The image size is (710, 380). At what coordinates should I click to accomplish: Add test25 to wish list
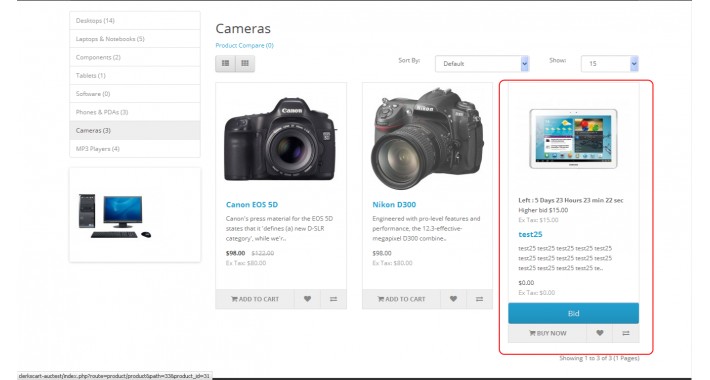(x=600, y=333)
